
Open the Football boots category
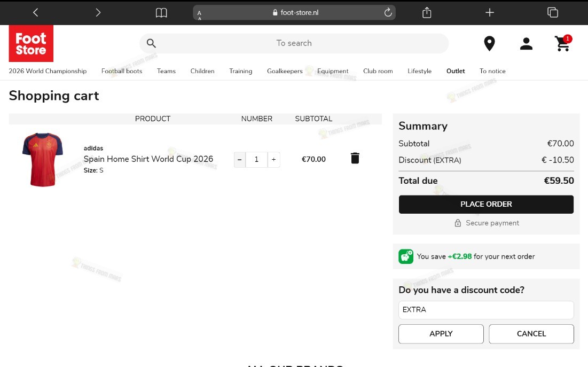click(122, 71)
